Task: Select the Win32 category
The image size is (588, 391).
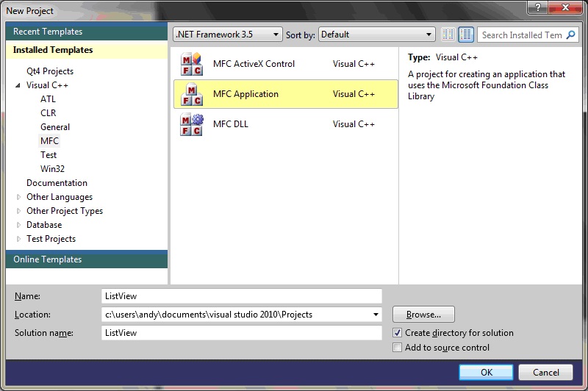Action: [52, 169]
